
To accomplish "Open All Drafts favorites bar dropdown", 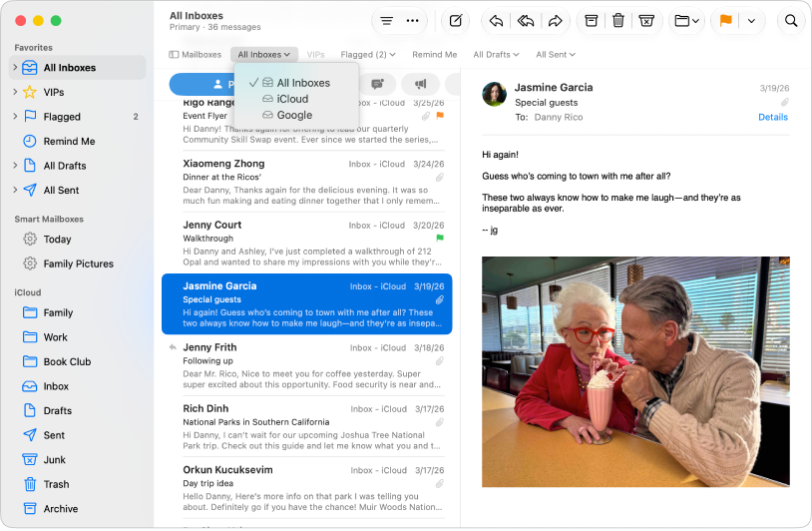I will click(496, 54).
